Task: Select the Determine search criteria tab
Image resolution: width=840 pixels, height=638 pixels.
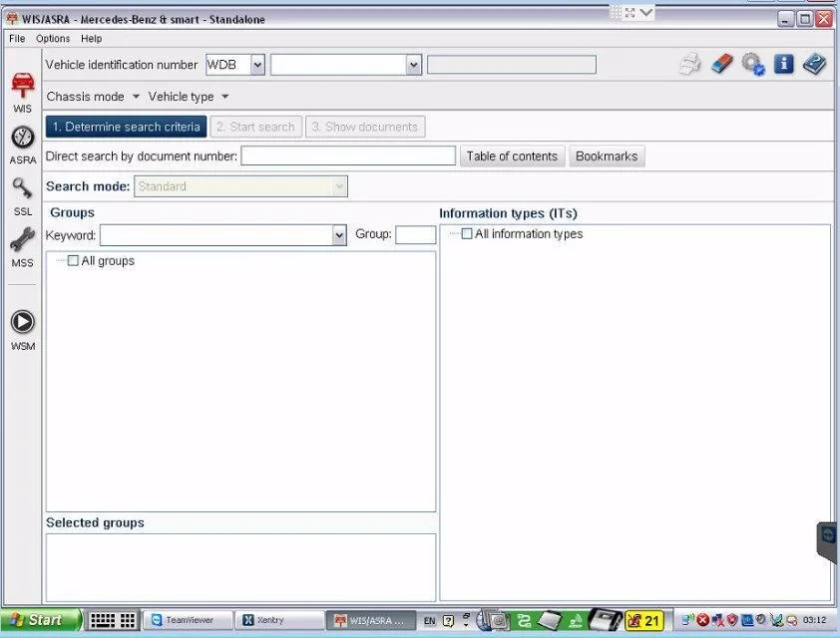Action: pyautogui.click(x=127, y=127)
